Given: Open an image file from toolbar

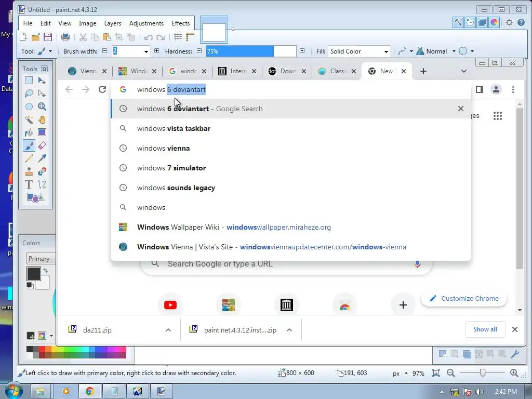Looking at the screenshot, I should click(36, 37).
